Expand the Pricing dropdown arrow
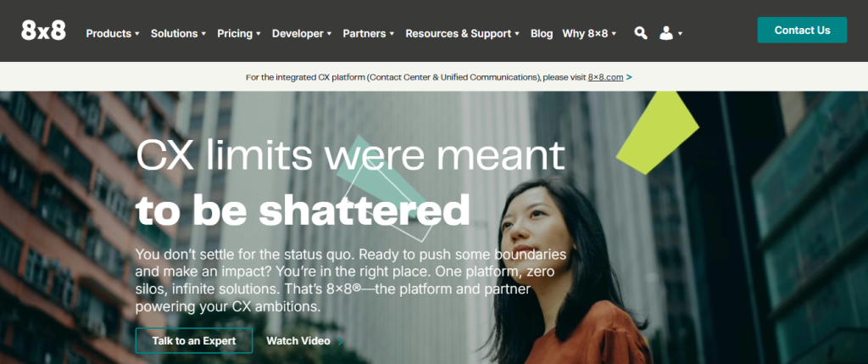868x364 pixels. coord(258,34)
